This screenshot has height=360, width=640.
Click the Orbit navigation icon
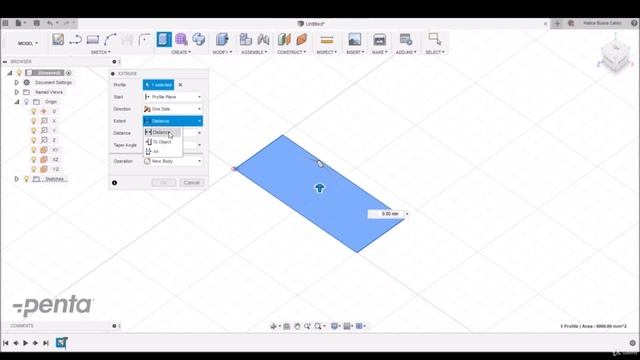click(273, 326)
